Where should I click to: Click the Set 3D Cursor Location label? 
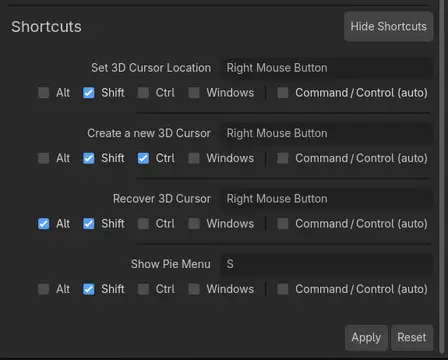click(x=151, y=68)
